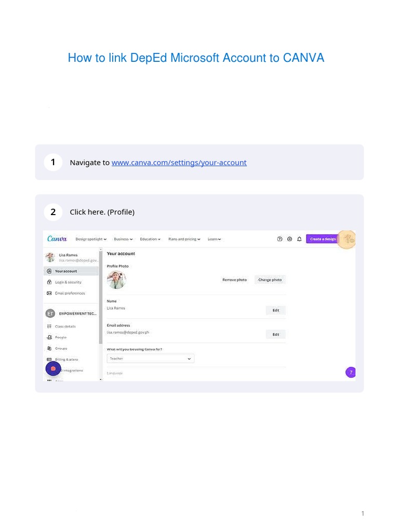The image size is (399, 532).
Task: Expand the Business dropdown menu
Action: pos(123,239)
